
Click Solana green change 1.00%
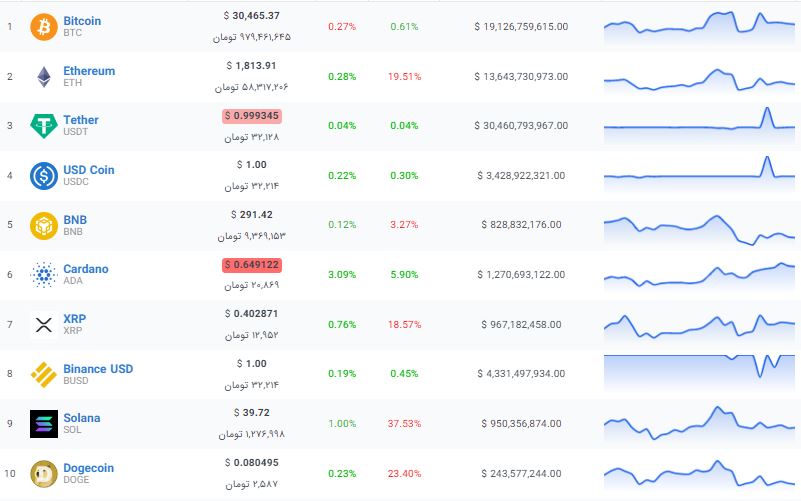(342, 424)
